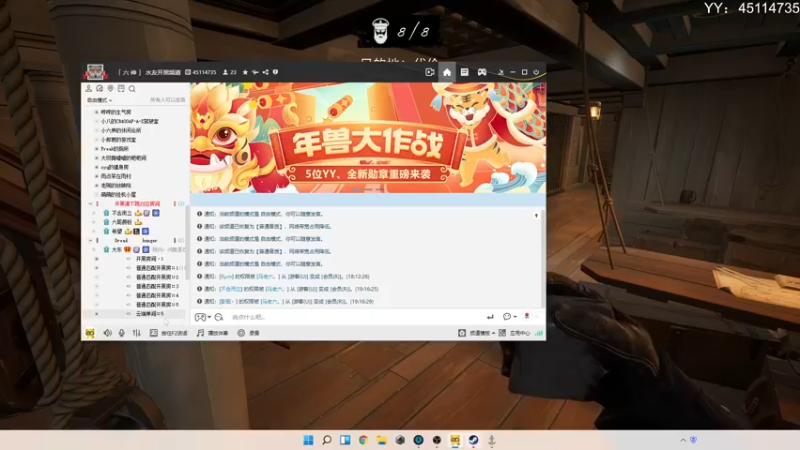Click the emoji icon beside chat input
The height and width of the screenshot is (450, 800).
tap(219, 317)
